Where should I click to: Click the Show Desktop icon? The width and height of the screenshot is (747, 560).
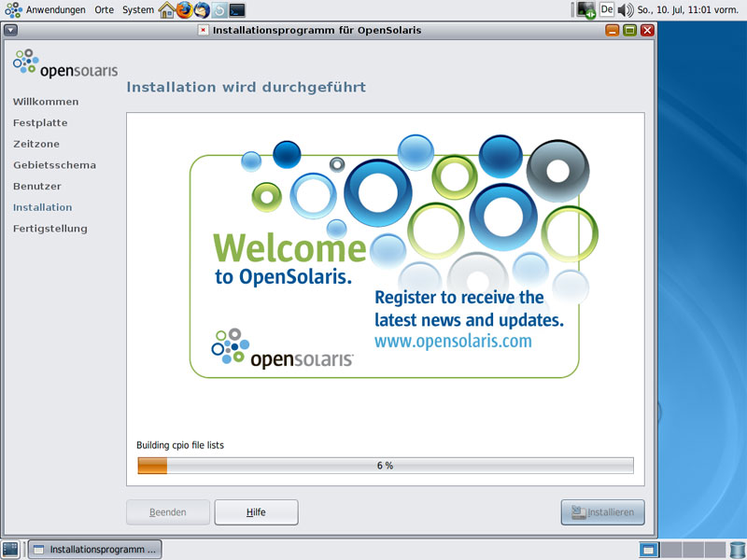(10, 550)
